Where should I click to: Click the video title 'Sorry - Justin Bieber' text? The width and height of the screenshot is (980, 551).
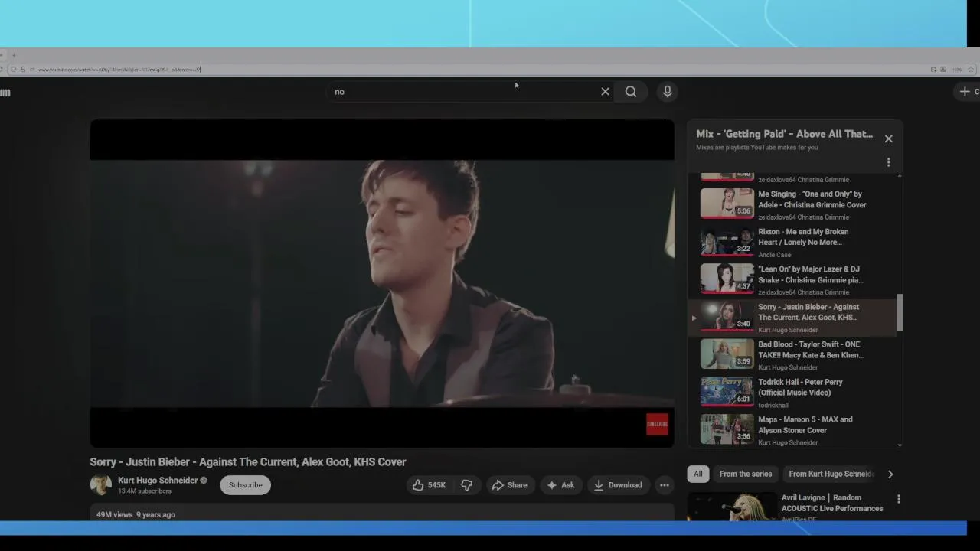[x=248, y=462]
